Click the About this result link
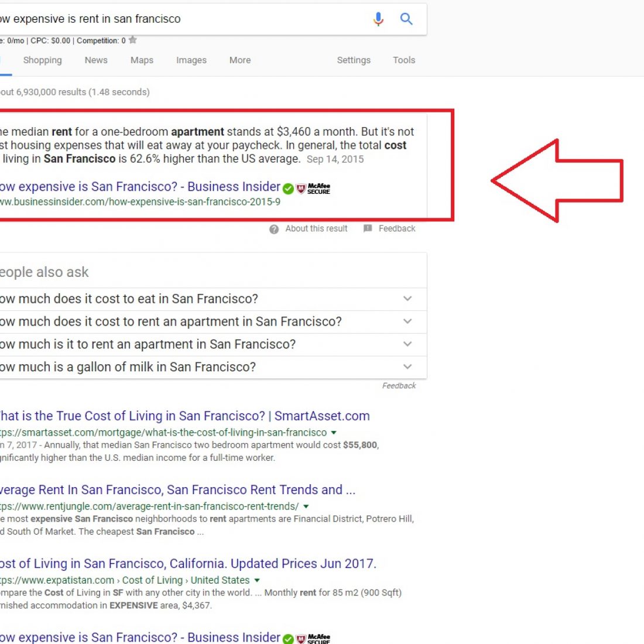The width and height of the screenshot is (644, 644). click(316, 228)
